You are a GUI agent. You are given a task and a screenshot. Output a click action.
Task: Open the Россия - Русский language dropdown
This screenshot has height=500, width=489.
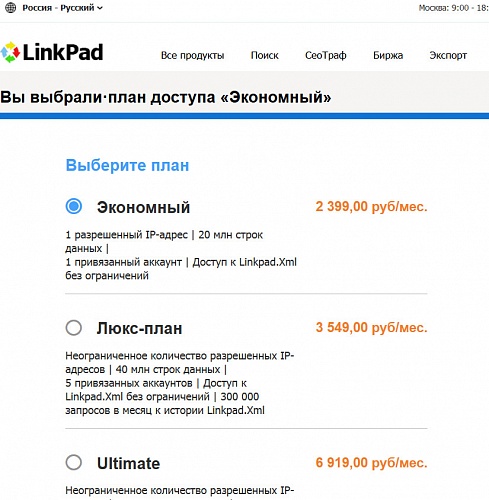(x=62, y=8)
